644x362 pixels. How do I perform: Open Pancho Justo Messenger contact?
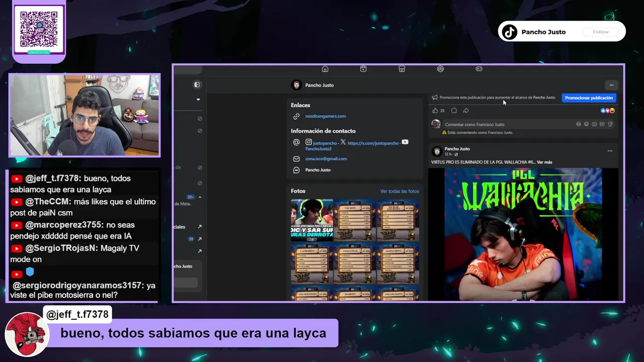[318, 170]
